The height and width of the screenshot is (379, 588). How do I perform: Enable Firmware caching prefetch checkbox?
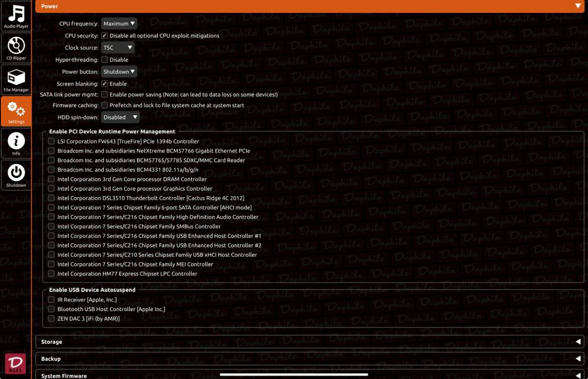click(105, 105)
